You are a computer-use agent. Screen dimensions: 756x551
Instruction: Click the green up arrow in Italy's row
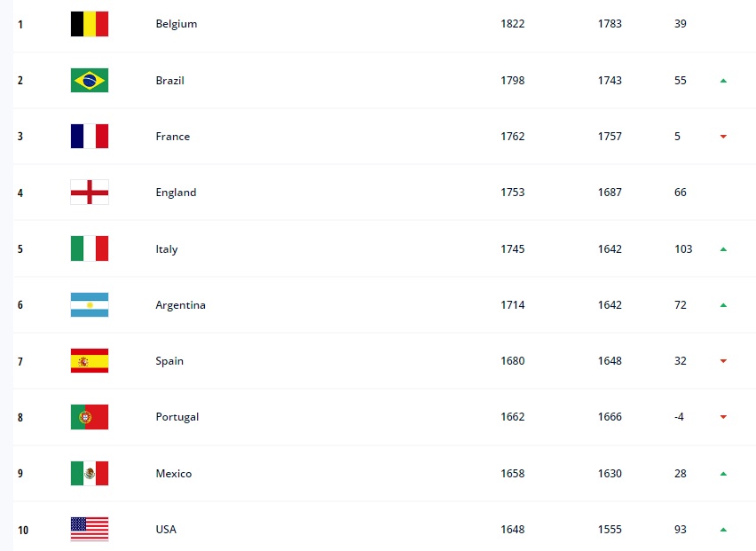coord(724,249)
